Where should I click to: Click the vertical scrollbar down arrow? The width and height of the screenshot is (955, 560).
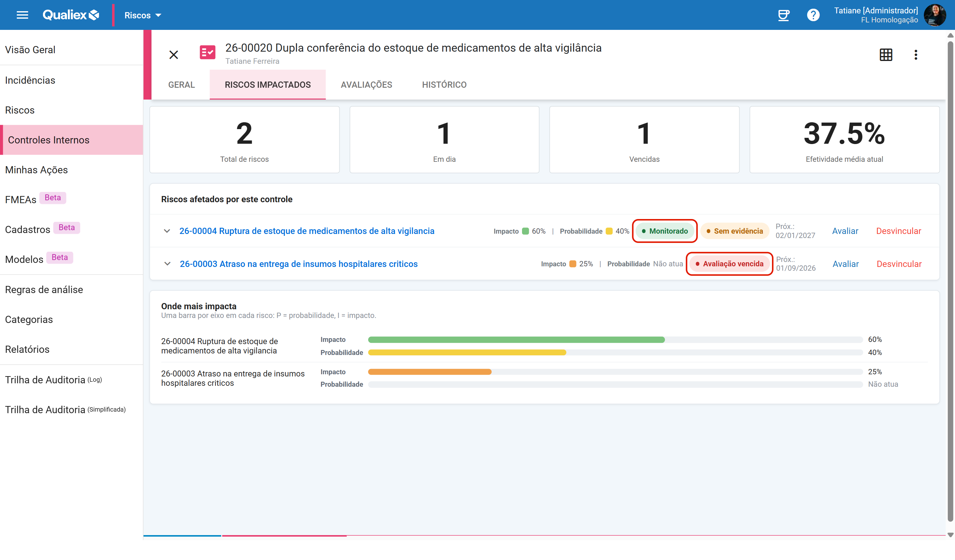coord(950,535)
